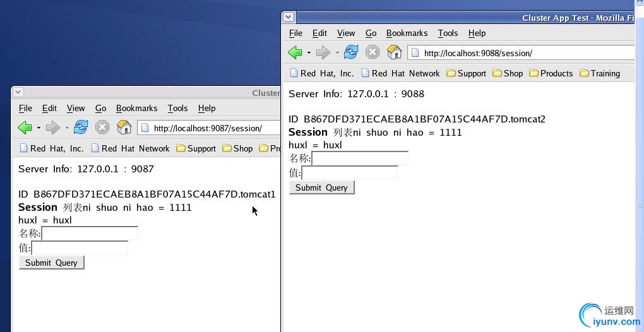Open Red Hat, Inc. bookmark in 9087 window

pos(52,148)
